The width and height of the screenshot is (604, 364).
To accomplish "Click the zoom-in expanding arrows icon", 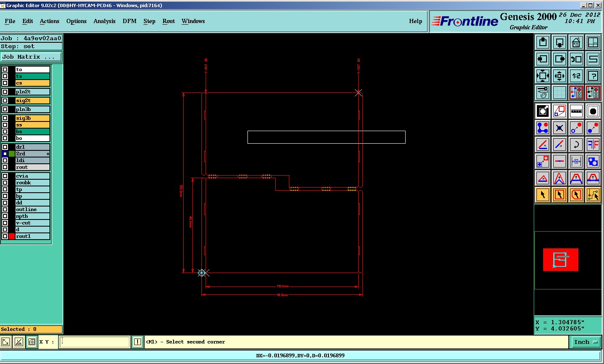I will [x=543, y=76].
